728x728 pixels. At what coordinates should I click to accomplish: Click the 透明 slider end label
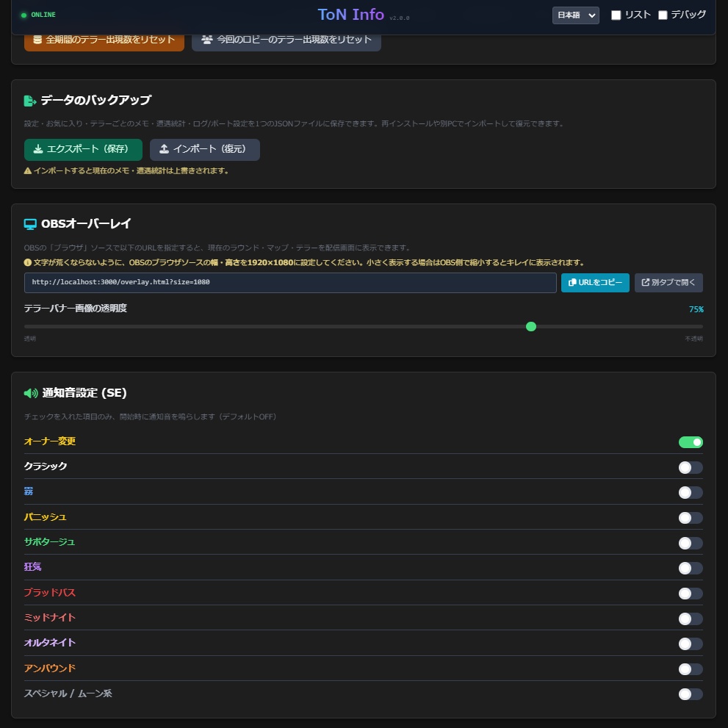tap(29, 339)
